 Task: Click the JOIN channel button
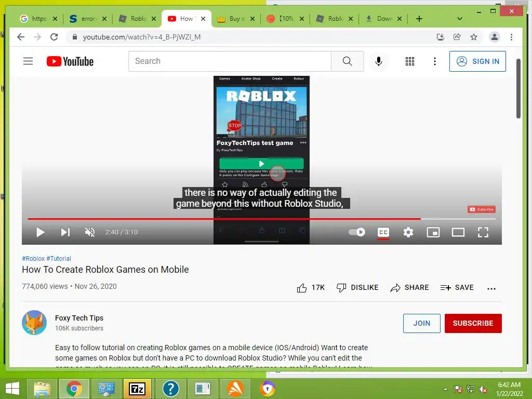point(422,323)
